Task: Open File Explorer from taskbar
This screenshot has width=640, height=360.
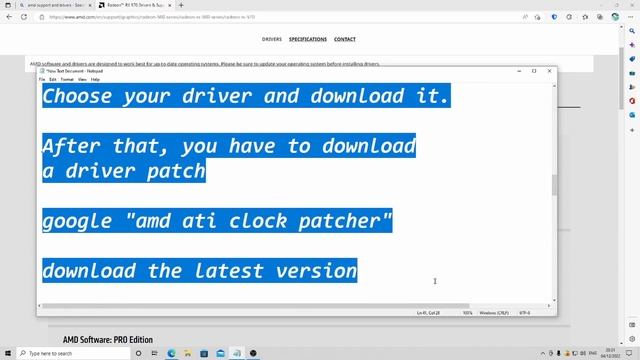Action: coord(188,353)
